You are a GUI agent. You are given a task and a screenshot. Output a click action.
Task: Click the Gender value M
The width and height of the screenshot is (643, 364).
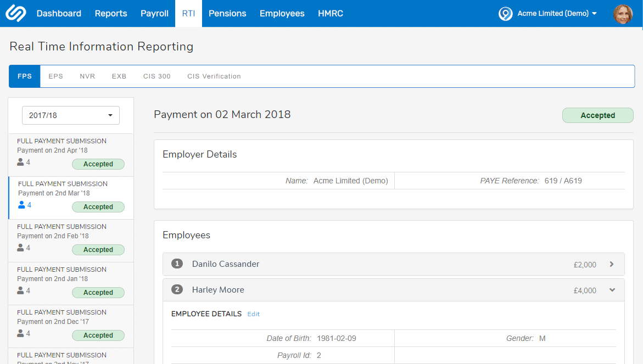tap(542, 338)
